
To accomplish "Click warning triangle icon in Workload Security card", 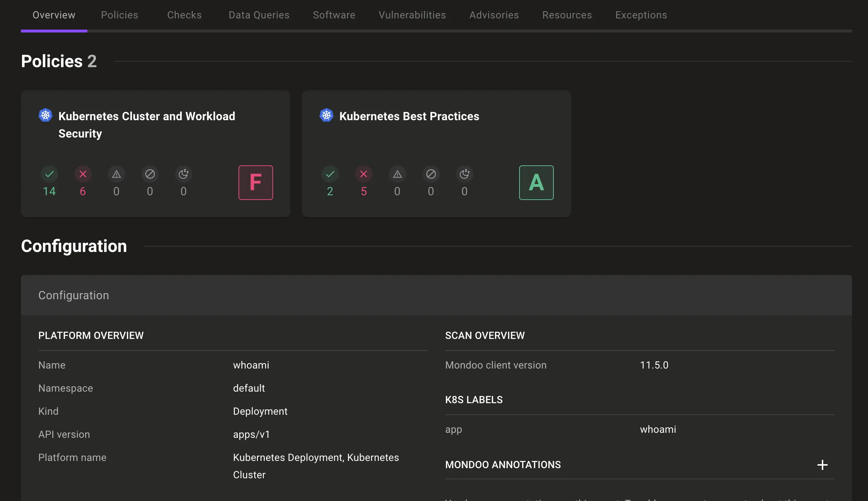I will coord(117,174).
